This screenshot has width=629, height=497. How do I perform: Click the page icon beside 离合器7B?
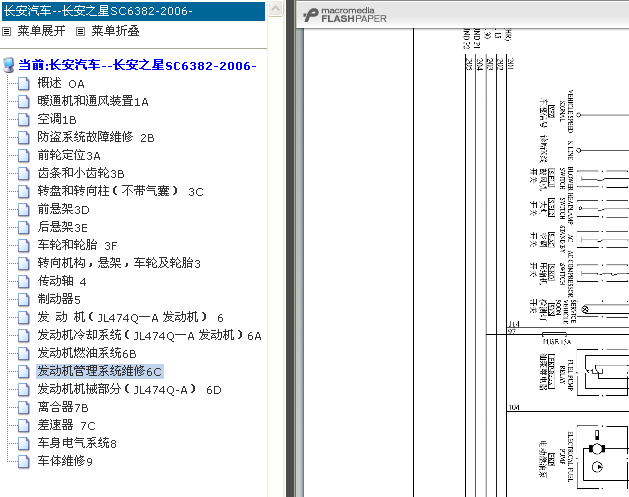coord(24,407)
